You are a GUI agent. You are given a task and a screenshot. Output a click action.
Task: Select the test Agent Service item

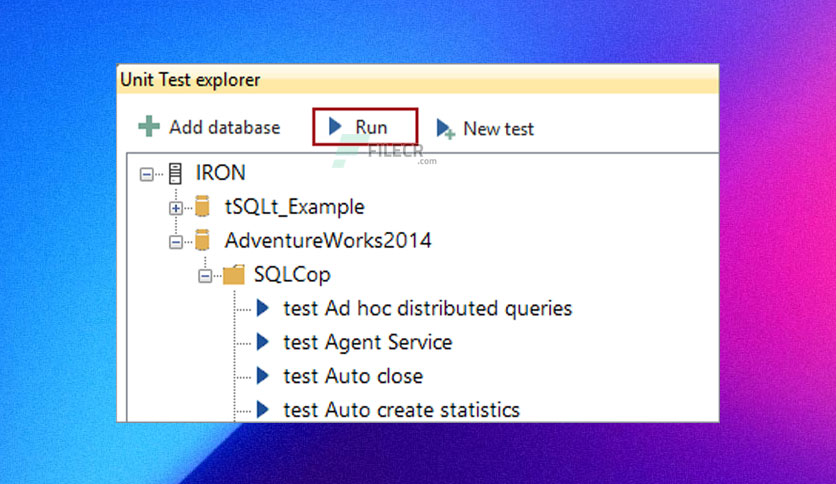[367, 342]
